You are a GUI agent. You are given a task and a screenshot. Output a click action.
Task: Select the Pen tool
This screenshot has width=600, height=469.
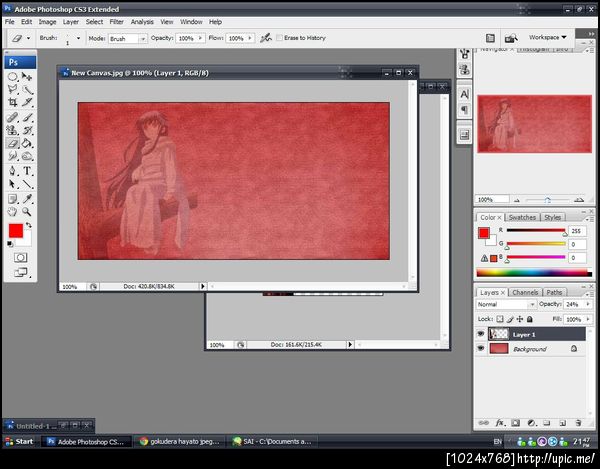click(13, 171)
